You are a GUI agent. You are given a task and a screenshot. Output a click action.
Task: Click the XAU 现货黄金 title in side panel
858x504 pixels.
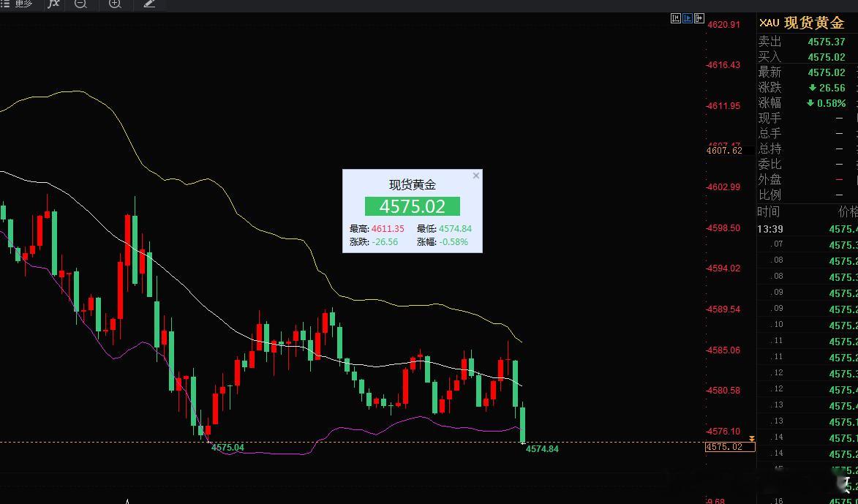(802, 23)
